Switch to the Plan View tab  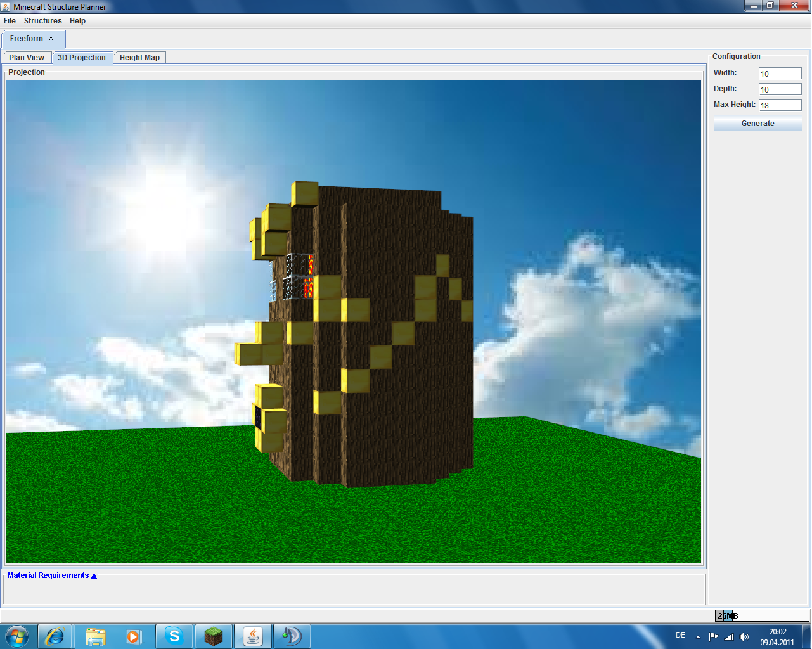[27, 58]
